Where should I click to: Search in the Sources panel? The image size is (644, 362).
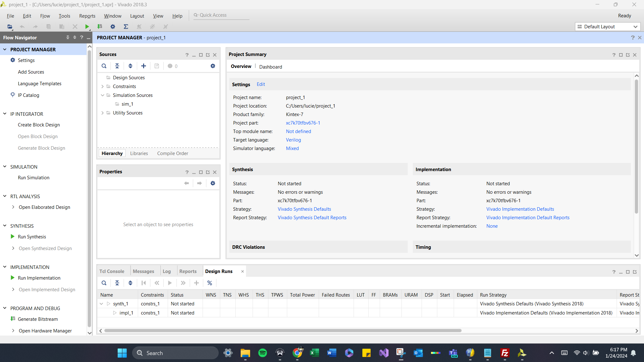104,66
